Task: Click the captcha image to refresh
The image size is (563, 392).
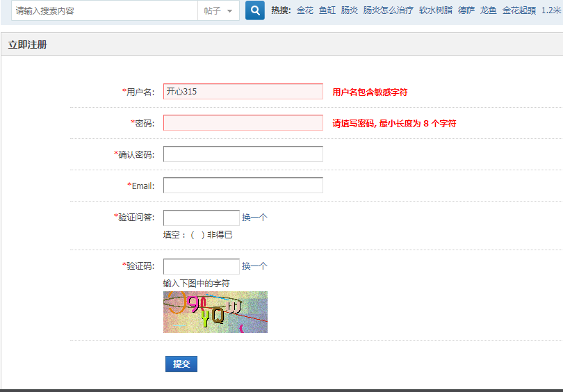Action: point(215,312)
